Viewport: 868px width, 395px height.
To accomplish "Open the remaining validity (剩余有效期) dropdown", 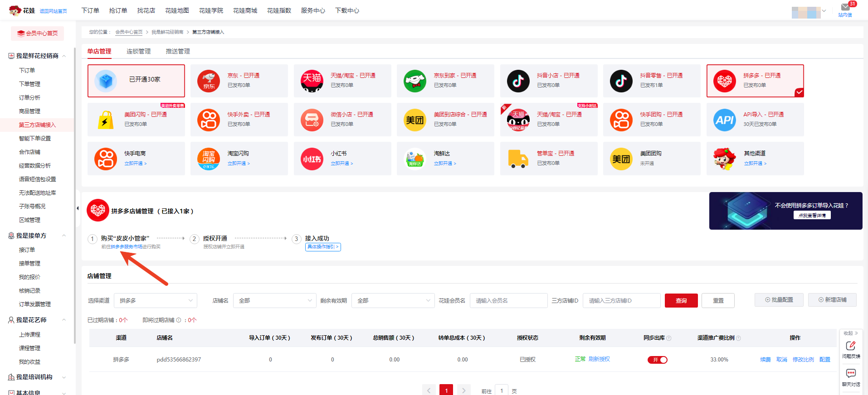I will tap(393, 301).
